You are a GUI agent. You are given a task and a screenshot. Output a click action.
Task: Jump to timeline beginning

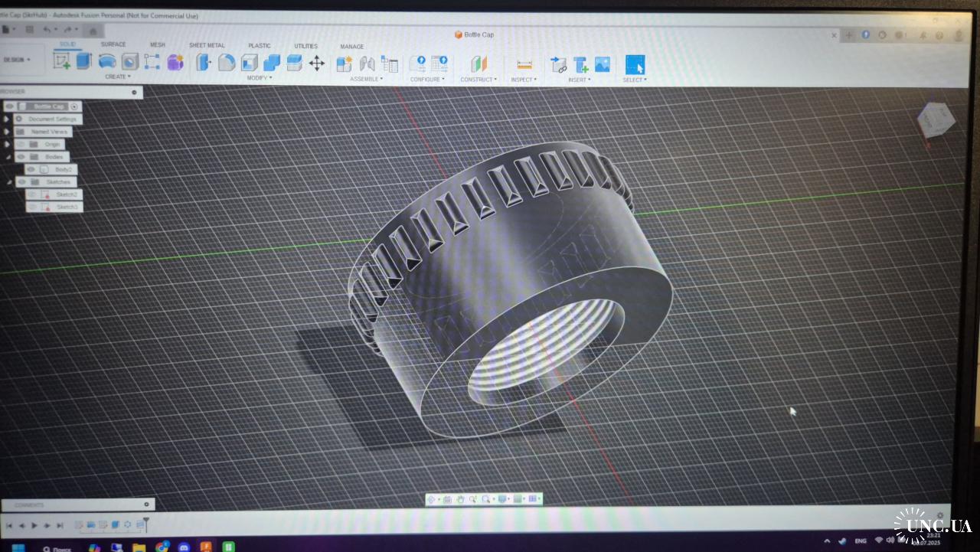(x=8, y=525)
